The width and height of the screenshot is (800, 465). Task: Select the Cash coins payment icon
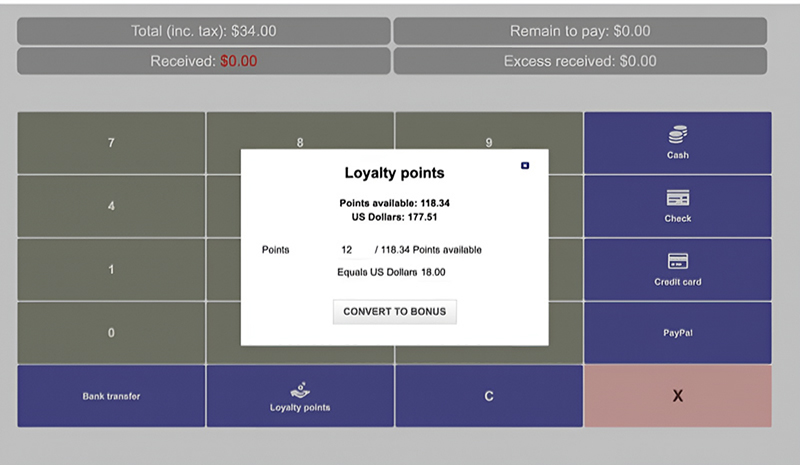coord(678,135)
